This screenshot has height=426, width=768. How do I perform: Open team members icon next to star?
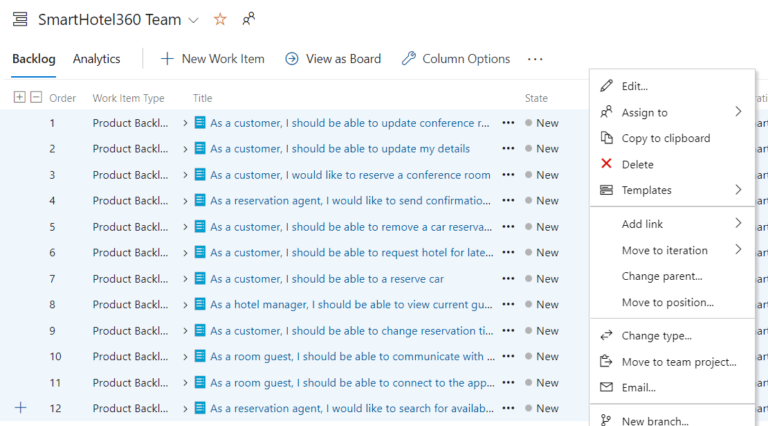coord(248,19)
